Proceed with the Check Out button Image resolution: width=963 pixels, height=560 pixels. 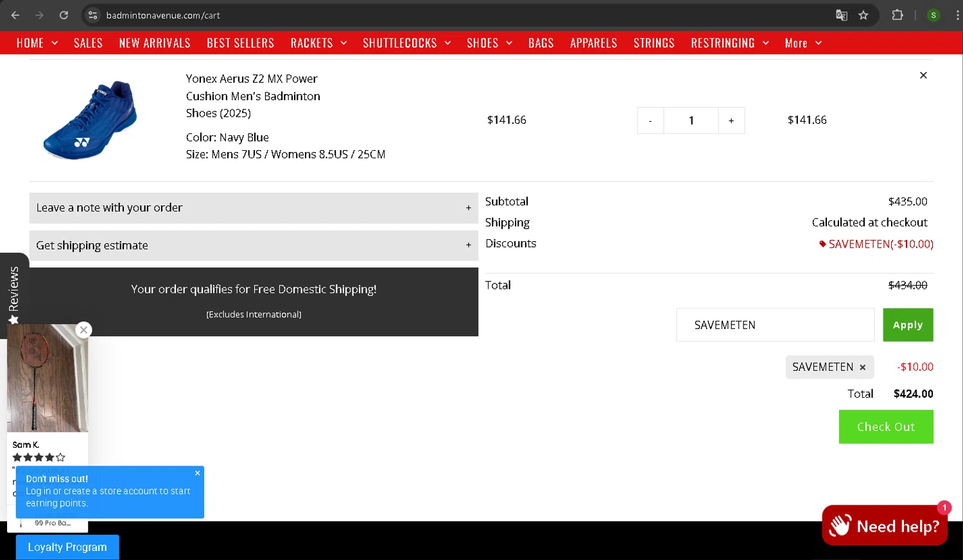click(886, 427)
